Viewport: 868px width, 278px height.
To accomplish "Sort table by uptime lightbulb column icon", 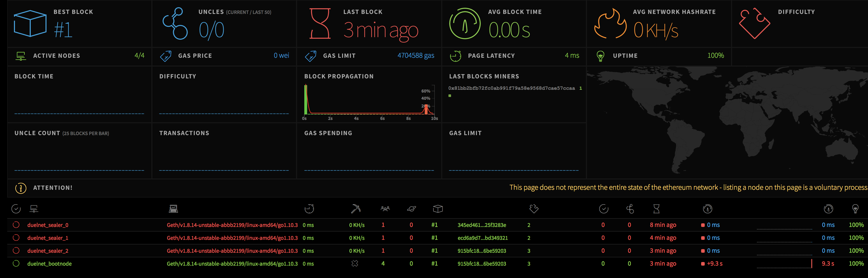I will click(x=855, y=209).
